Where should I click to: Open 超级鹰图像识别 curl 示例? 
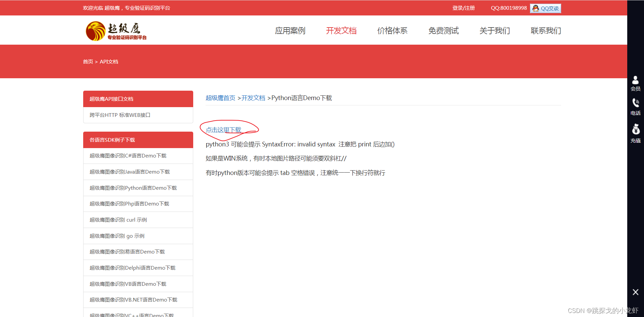tap(138, 220)
